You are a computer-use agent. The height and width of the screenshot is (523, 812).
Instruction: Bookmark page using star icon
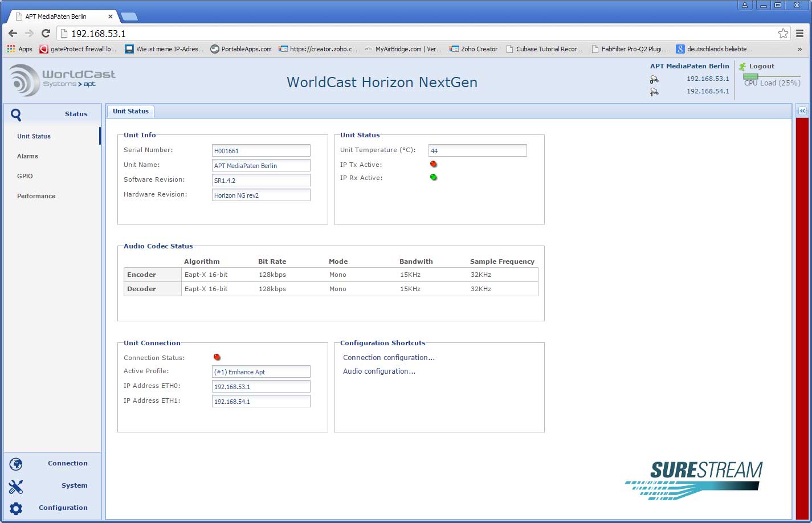click(784, 34)
